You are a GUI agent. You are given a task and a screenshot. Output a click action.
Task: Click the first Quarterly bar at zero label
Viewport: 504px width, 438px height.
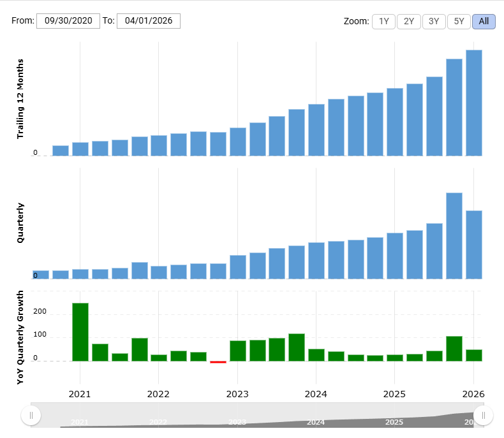[x=41, y=275]
